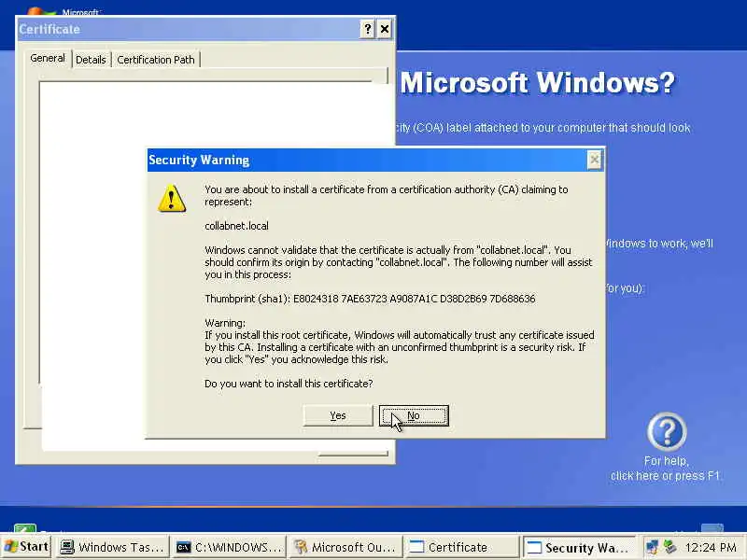The height and width of the screenshot is (560, 747).
Task: Click the 'Do you want to install this certificate?' text
Action: 289,384
